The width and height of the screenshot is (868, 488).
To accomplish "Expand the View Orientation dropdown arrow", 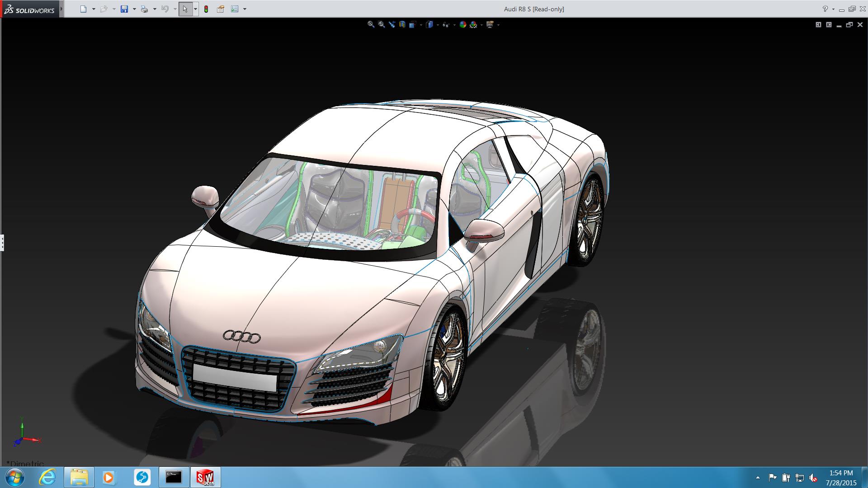I will (x=421, y=25).
